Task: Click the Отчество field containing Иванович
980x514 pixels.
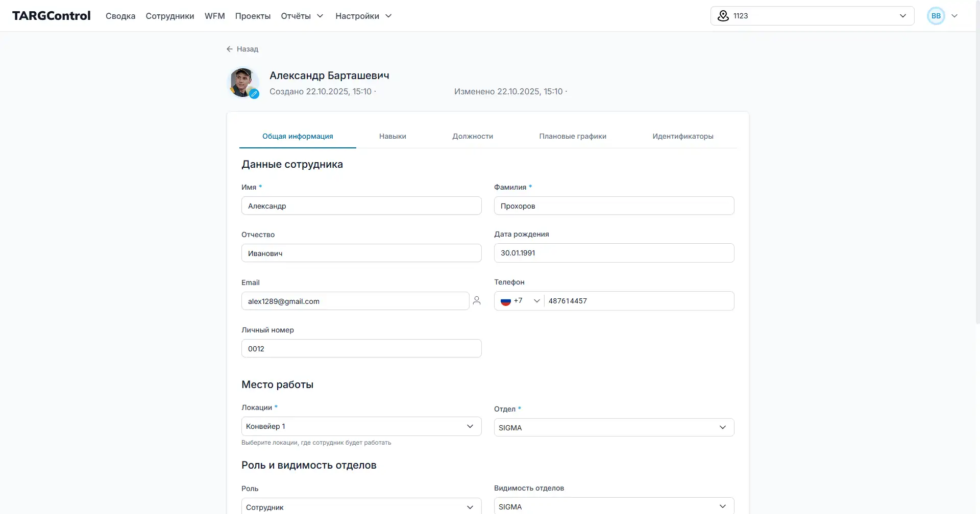Action: tap(361, 253)
